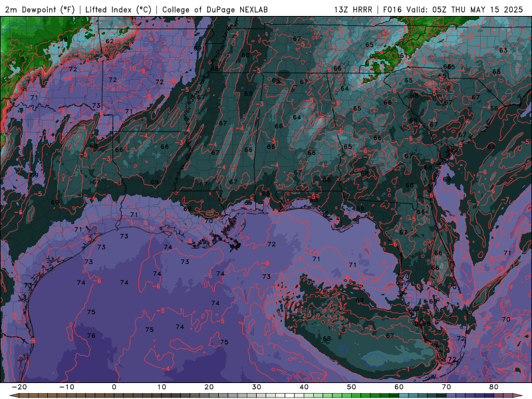Select the "40" colorbar scale label
The height and width of the screenshot is (399, 532).
(304, 387)
